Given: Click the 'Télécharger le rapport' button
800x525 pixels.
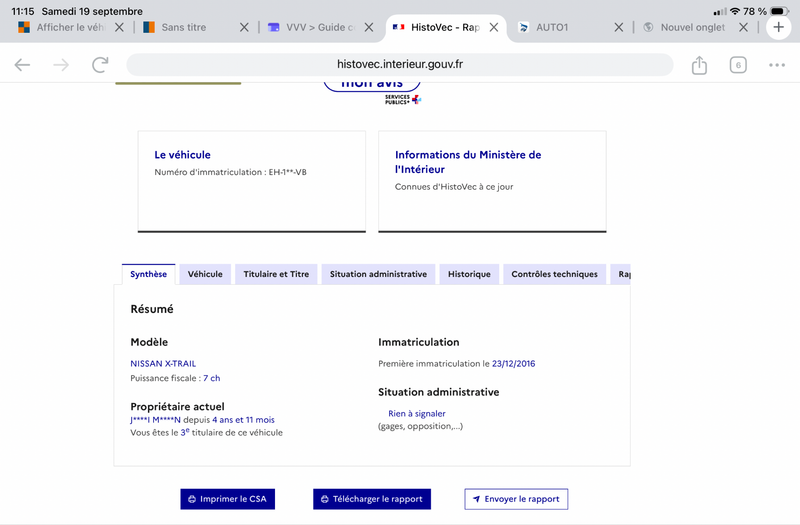Looking at the screenshot, I should point(372,499).
